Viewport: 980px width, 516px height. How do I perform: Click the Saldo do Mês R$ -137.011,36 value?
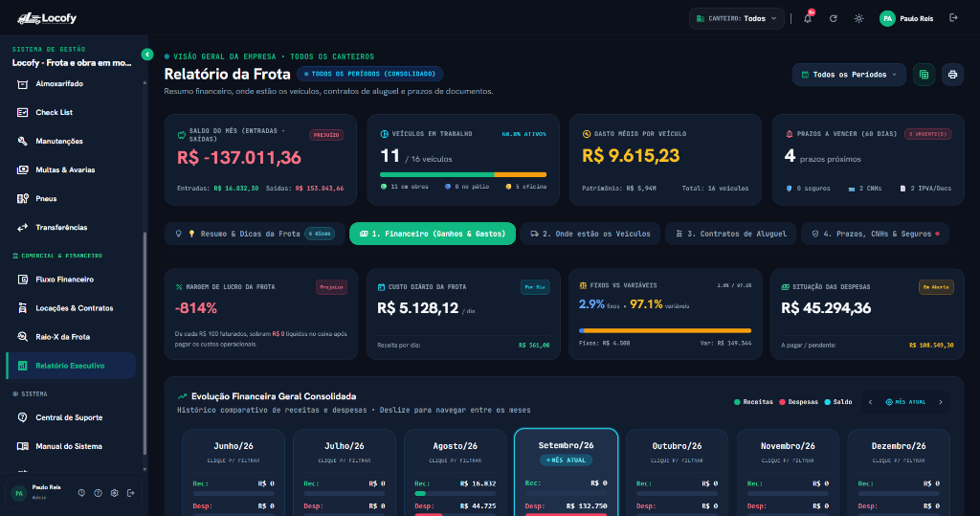click(238, 158)
